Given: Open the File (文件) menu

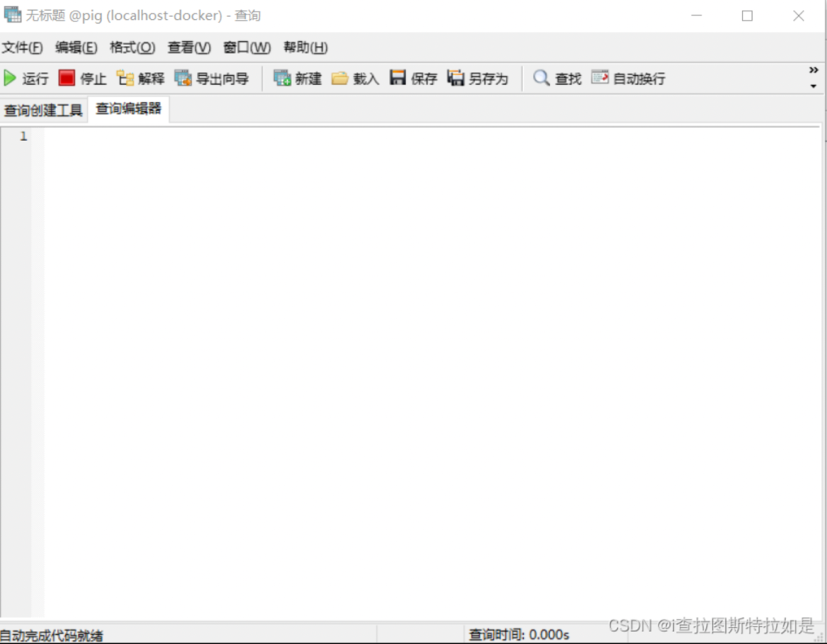Looking at the screenshot, I should (x=22, y=47).
